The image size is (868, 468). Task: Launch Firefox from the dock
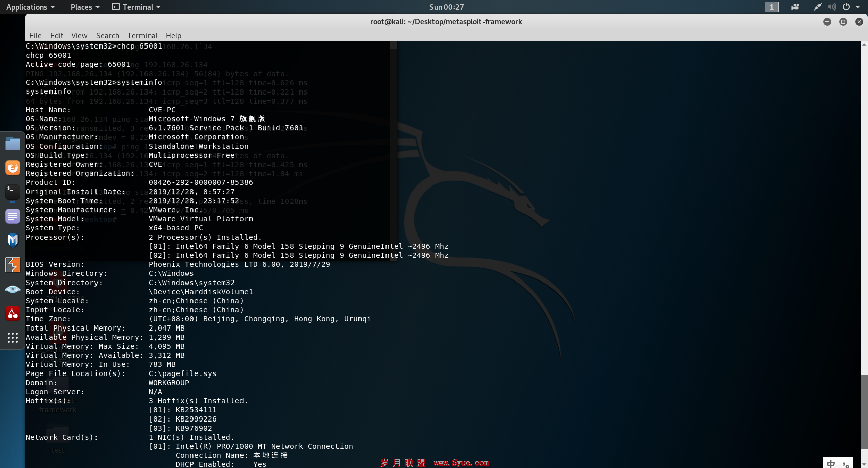click(12, 168)
